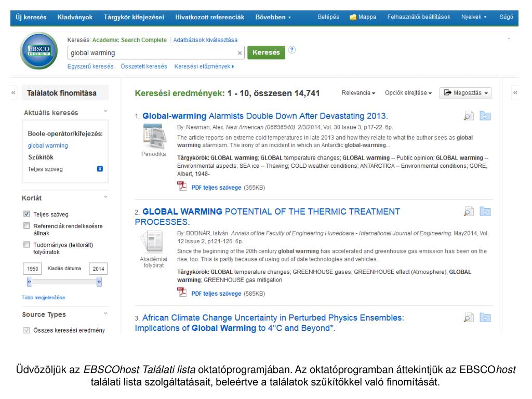Preview result 2 with the magnifier icon
Viewport: 532px width, 399px height.
(x=469, y=212)
